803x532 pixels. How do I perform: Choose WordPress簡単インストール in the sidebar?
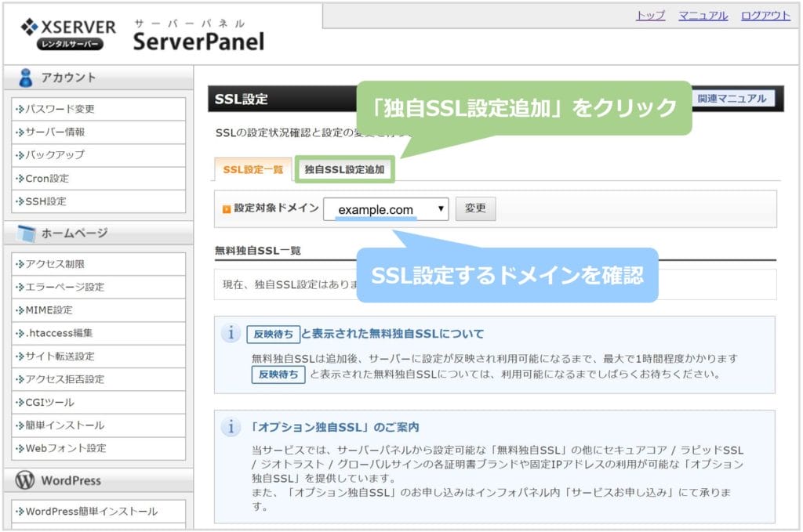[91, 512]
